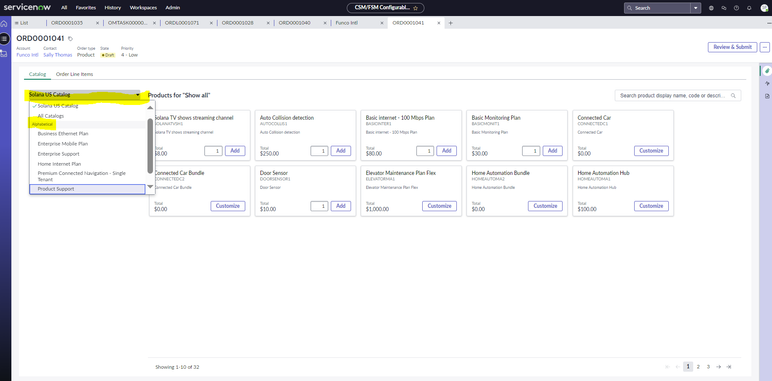Switch to Order Line Items tab
This screenshot has height=381, width=772.
click(x=74, y=74)
